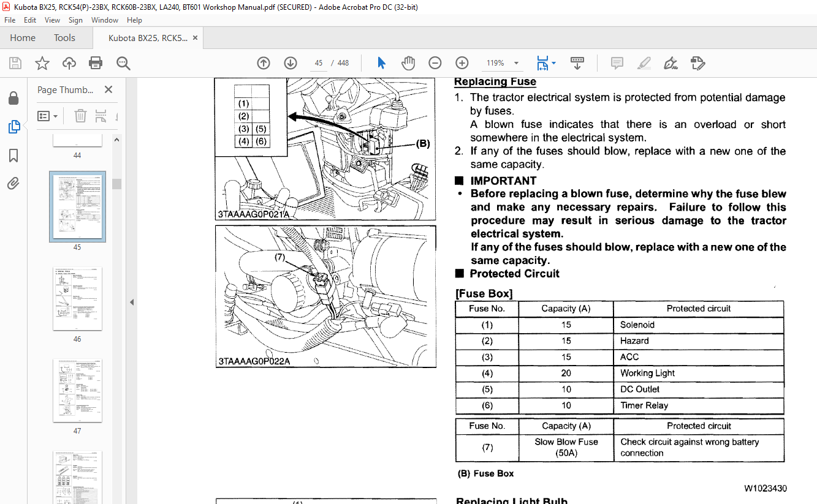Screen dimensions: 817x504
Task: Open the Sign document pen icon
Action: [671, 63]
